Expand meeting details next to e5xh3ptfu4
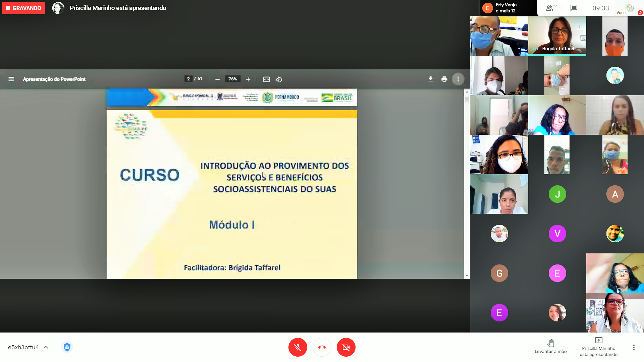The image size is (644, 362). coord(46,347)
